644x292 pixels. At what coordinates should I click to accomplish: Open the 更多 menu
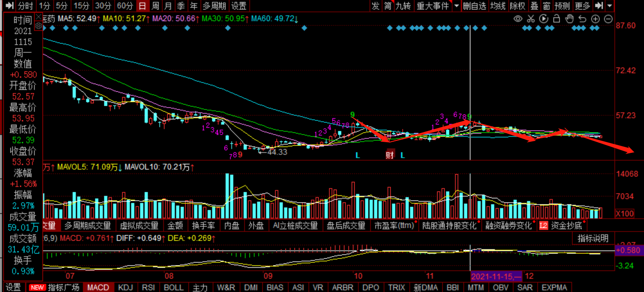tap(583, 6)
